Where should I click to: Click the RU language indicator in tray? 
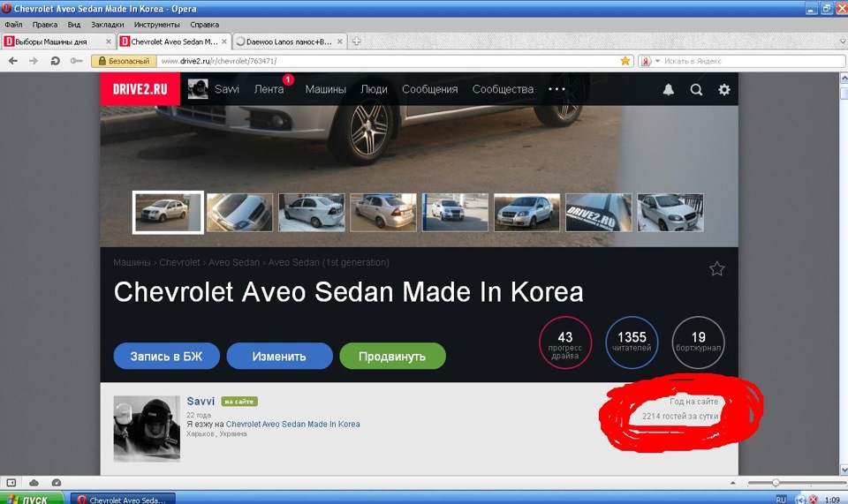[781, 500]
